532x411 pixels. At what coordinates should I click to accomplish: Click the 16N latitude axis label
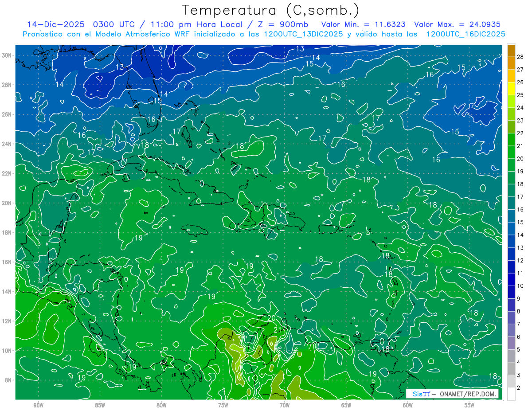pyautogui.click(x=8, y=262)
